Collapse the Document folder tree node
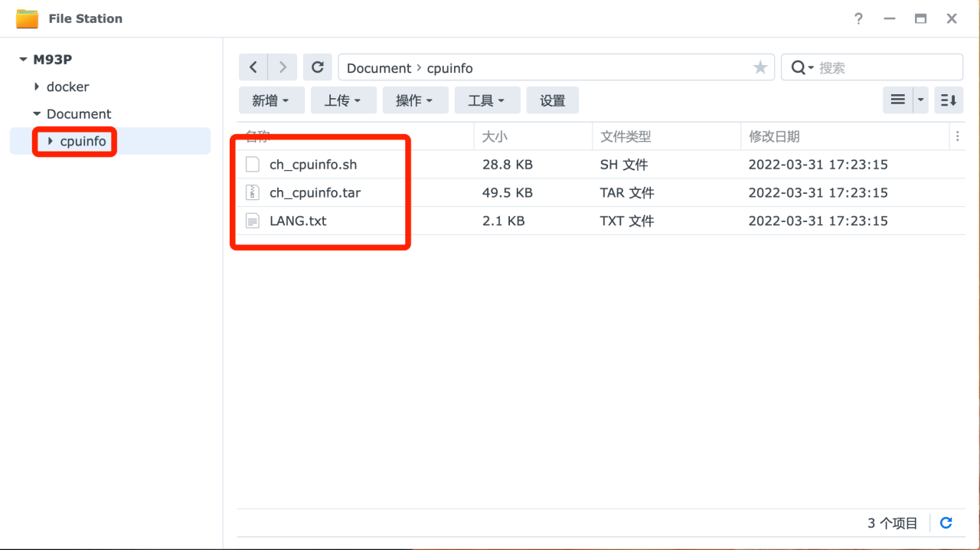The width and height of the screenshot is (980, 550). [37, 113]
